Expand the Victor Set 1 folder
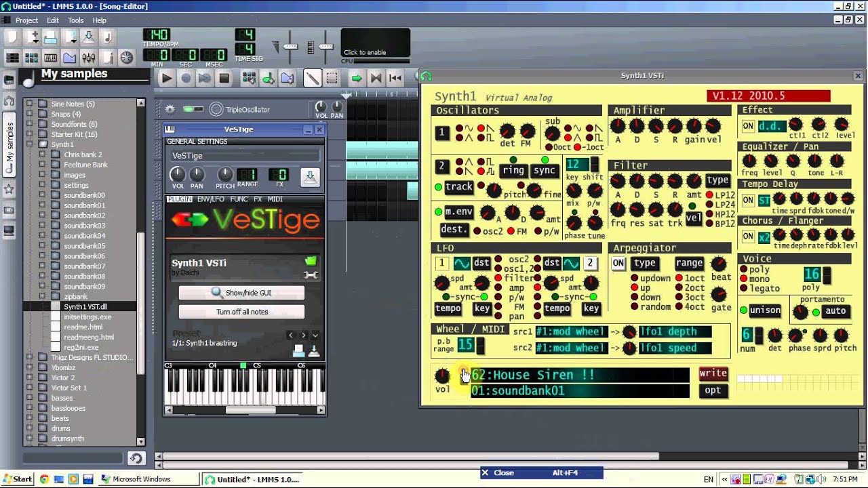This screenshot has width=868, height=488. pyautogui.click(x=29, y=388)
